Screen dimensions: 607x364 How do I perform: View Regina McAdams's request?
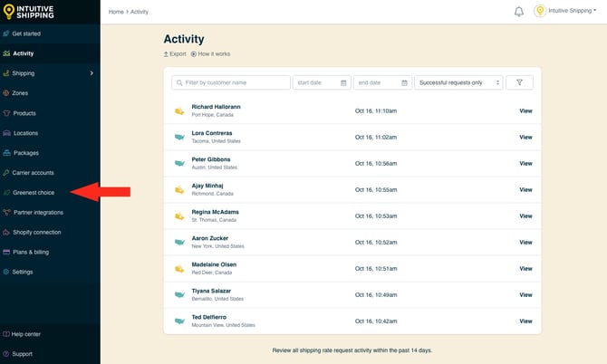(x=525, y=216)
